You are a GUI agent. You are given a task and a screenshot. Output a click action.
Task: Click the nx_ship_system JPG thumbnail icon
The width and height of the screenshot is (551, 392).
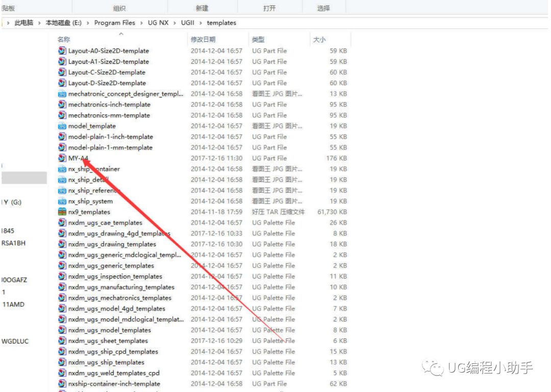click(62, 201)
